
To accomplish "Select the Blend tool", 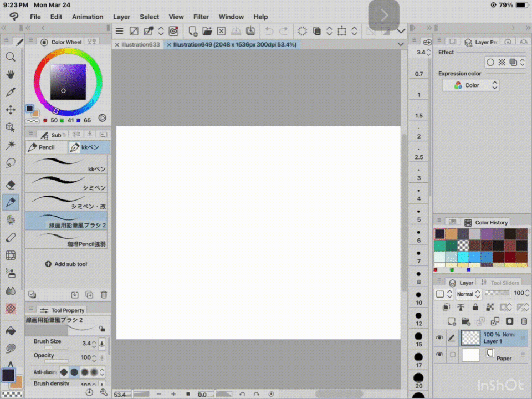I will pyautogui.click(x=11, y=291).
